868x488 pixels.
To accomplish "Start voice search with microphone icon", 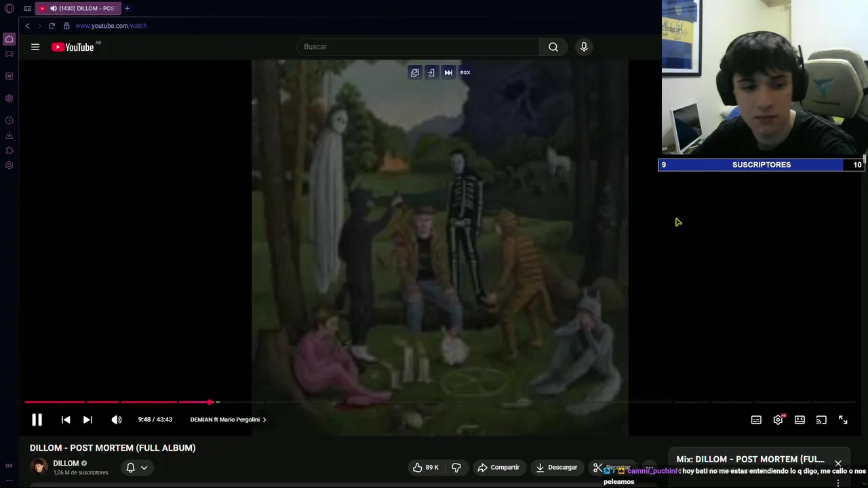I will click(x=584, y=47).
